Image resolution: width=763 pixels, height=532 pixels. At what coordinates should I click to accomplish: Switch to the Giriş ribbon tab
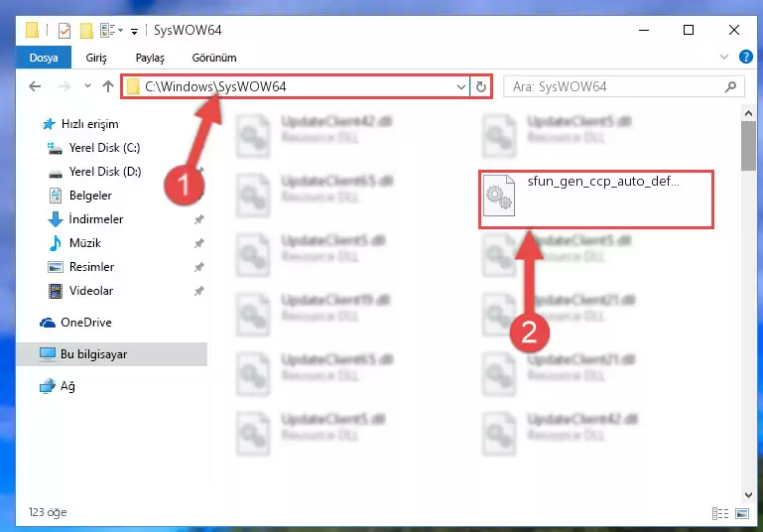tap(96, 58)
